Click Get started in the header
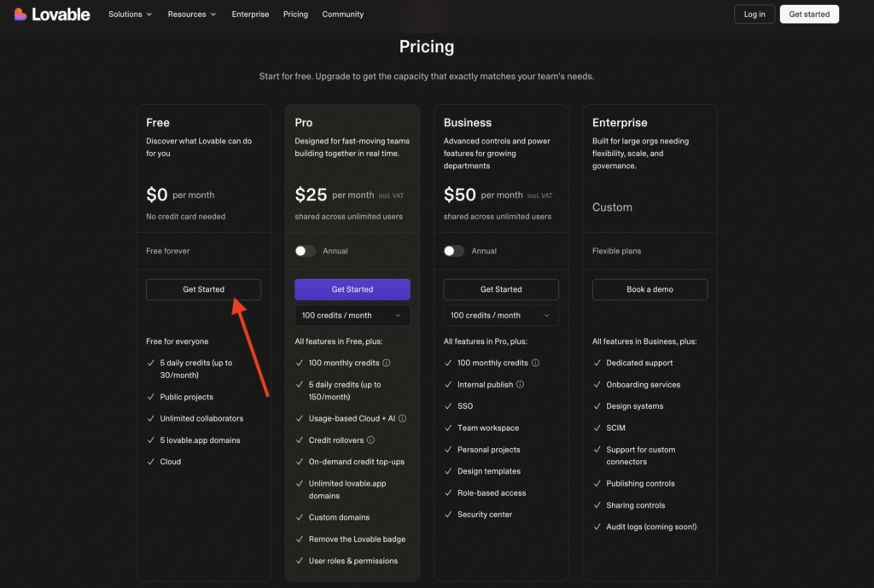The image size is (874, 588). [x=809, y=15]
